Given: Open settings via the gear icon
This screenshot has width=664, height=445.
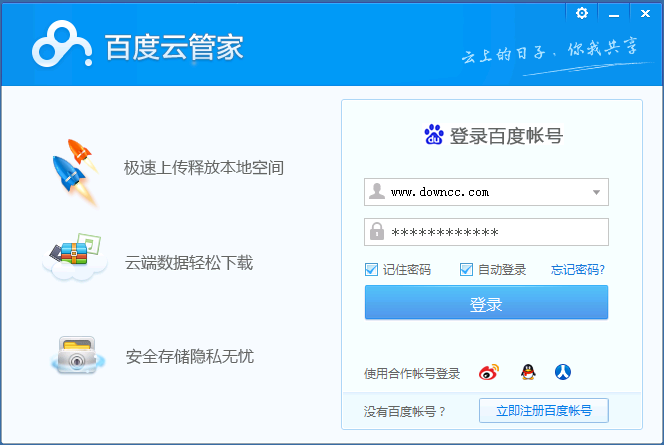Looking at the screenshot, I should click(x=583, y=12).
